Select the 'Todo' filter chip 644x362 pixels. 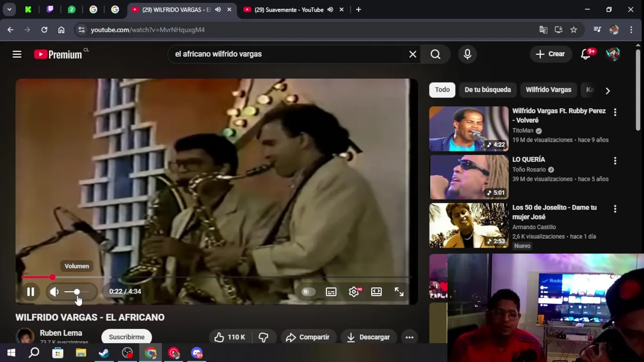(x=442, y=89)
